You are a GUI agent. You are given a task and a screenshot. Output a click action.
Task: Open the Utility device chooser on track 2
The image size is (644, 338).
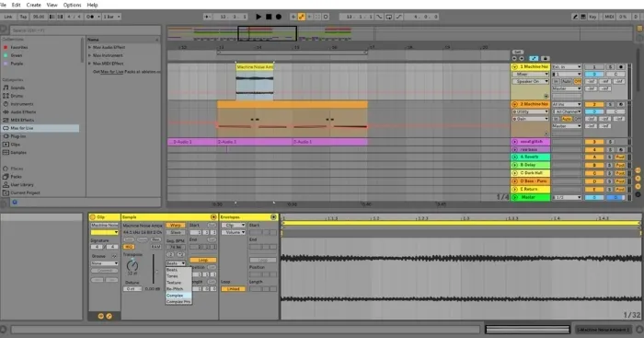click(530, 111)
